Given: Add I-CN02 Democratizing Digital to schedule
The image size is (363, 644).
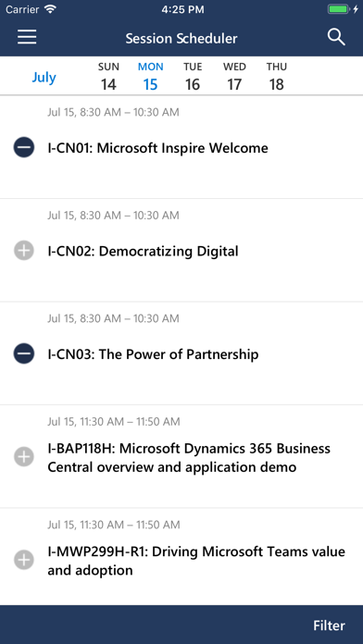Looking at the screenshot, I should pos(24,251).
